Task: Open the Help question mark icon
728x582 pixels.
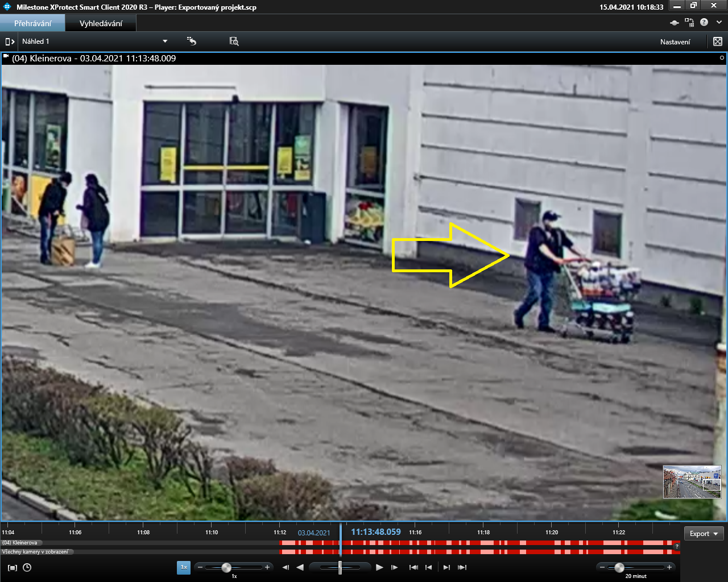Action: (704, 22)
